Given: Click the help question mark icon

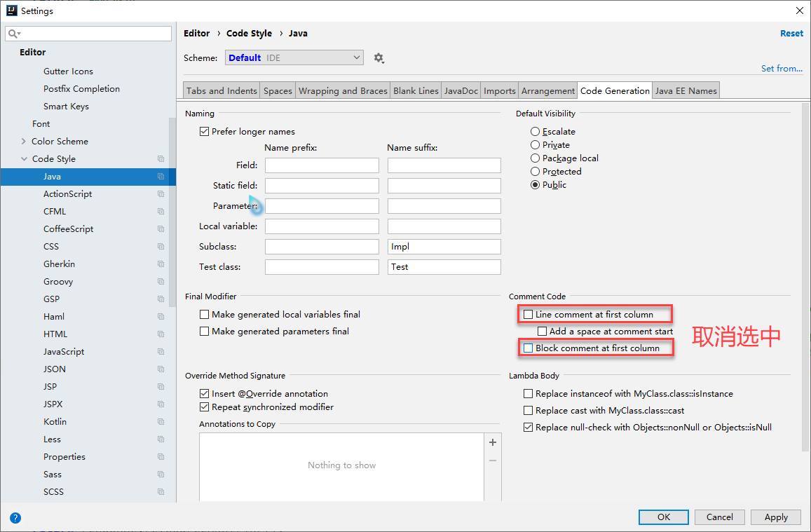Looking at the screenshot, I should [x=15, y=517].
